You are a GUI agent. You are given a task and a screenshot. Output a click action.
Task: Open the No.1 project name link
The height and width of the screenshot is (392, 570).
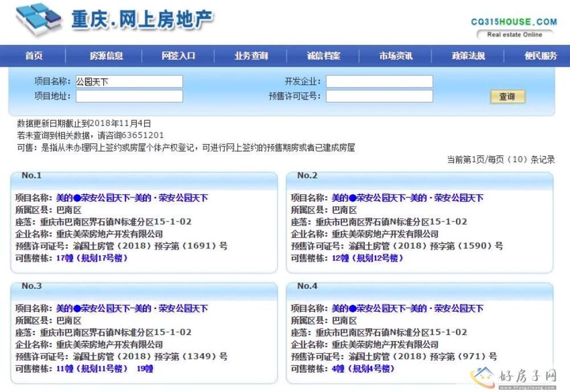132,198
